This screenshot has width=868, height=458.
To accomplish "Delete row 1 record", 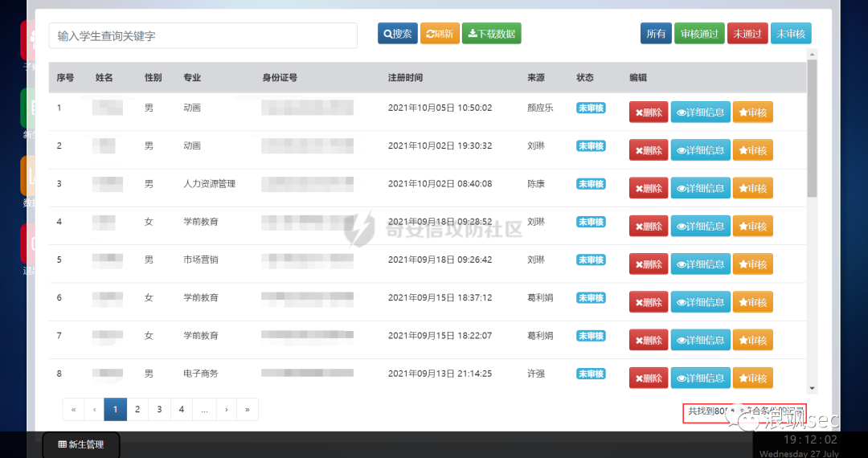I will pyautogui.click(x=649, y=112).
